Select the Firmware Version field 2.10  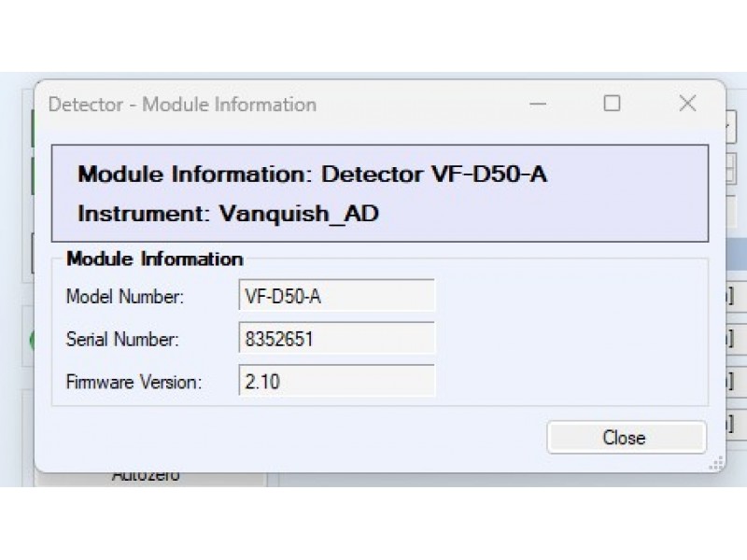(336, 381)
